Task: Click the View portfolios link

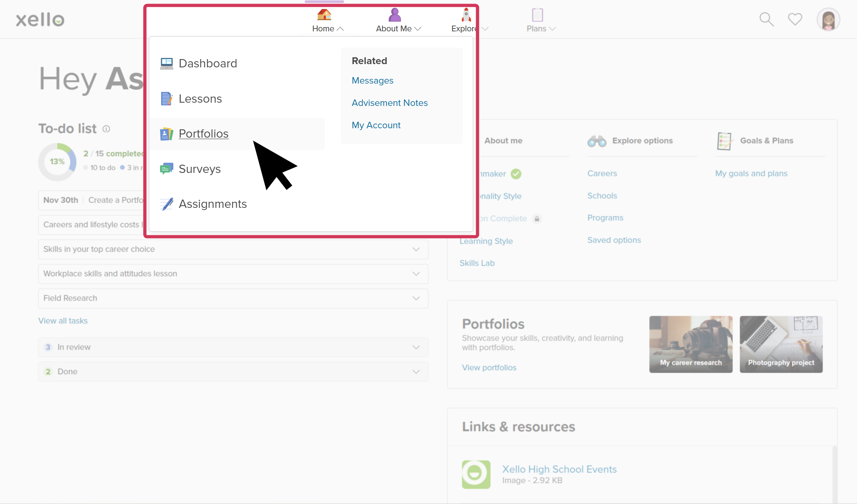Action: (489, 367)
